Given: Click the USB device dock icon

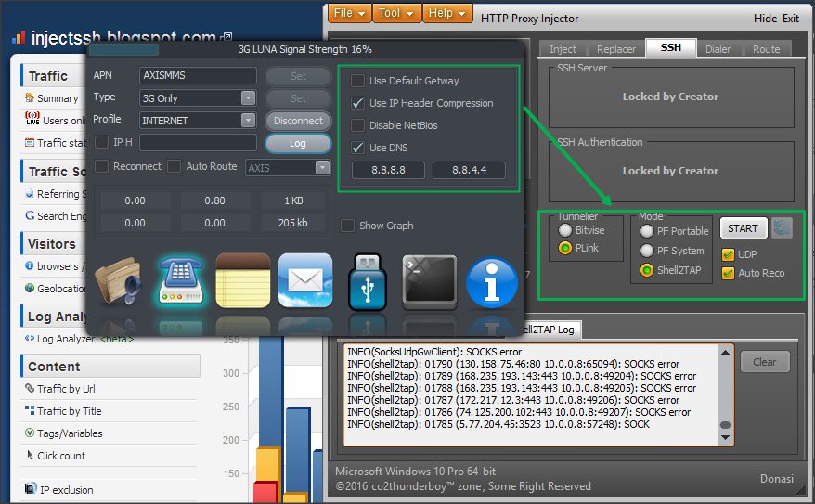Looking at the screenshot, I should 367,282.
